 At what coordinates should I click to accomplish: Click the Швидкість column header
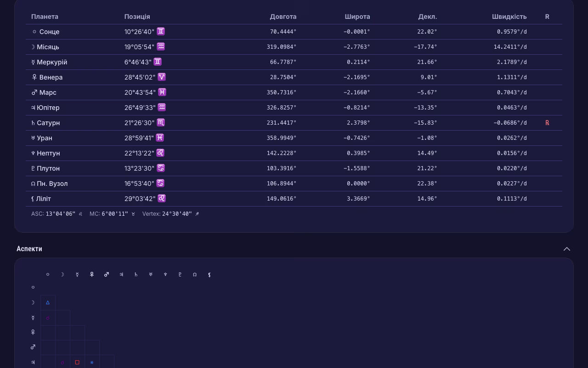tap(509, 17)
